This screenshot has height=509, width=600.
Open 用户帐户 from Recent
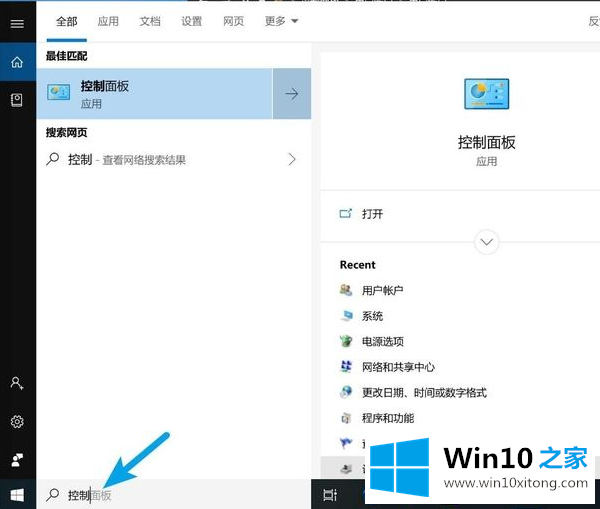[382, 290]
